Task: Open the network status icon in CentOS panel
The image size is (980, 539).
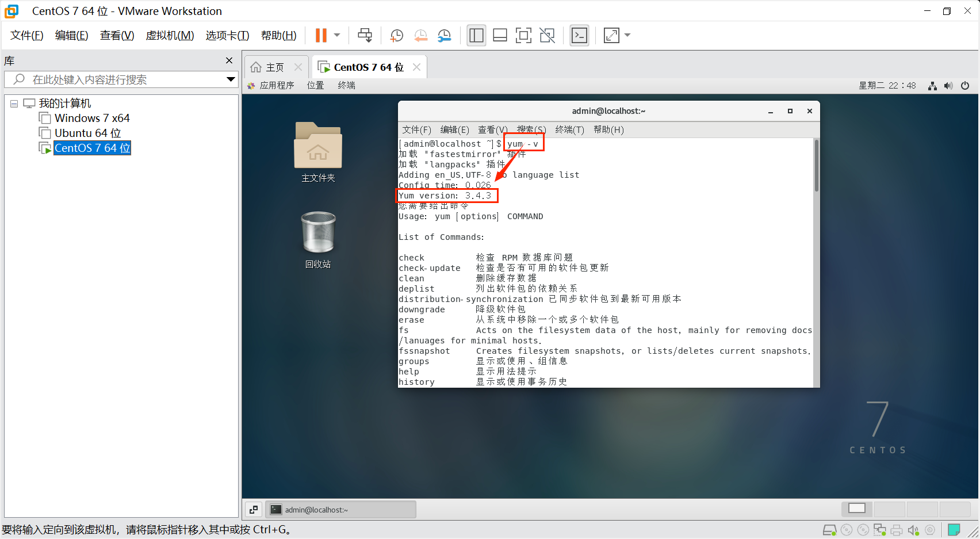Action: [932, 86]
